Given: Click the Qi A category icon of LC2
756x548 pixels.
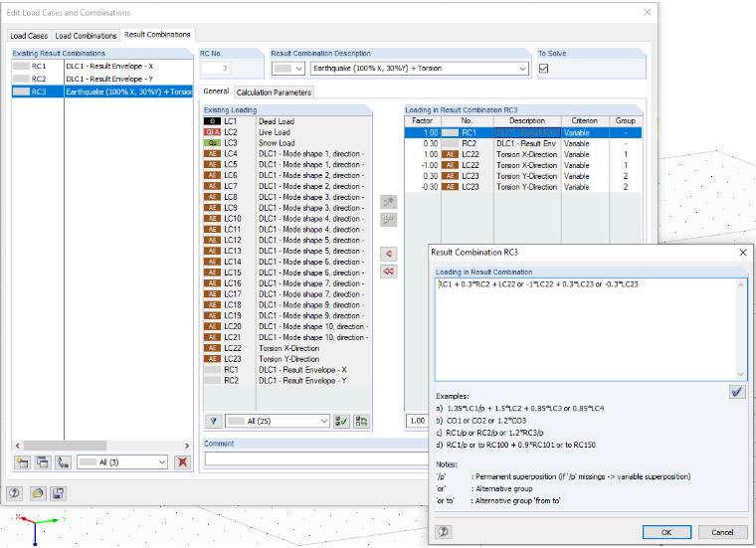Looking at the screenshot, I should tap(212, 132).
